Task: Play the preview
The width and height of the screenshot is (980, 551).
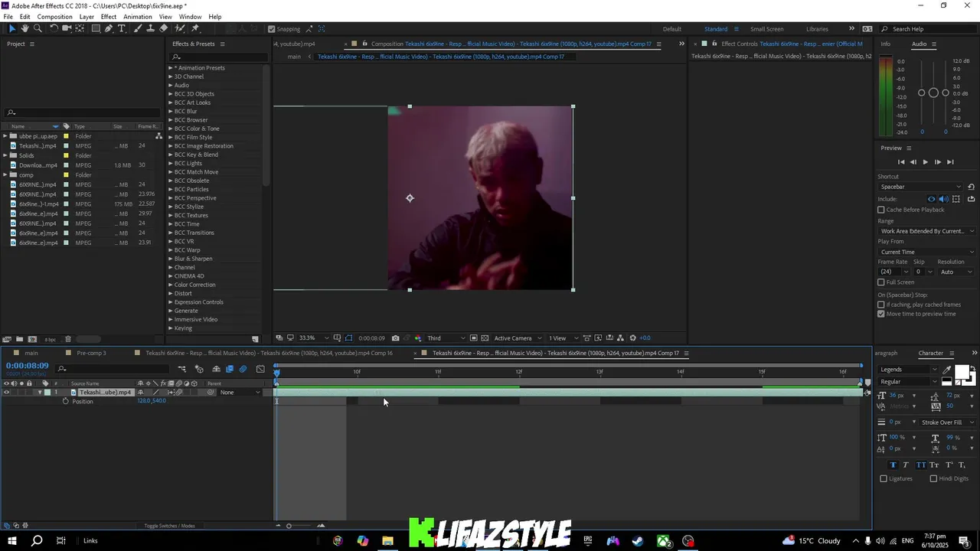Action: click(925, 162)
